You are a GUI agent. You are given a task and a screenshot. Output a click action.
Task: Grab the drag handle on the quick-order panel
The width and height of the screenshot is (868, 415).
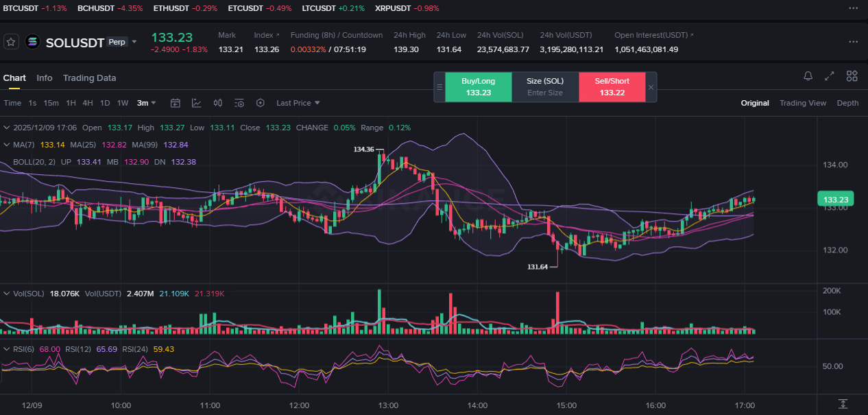pyautogui.click(x=439, y=87)
